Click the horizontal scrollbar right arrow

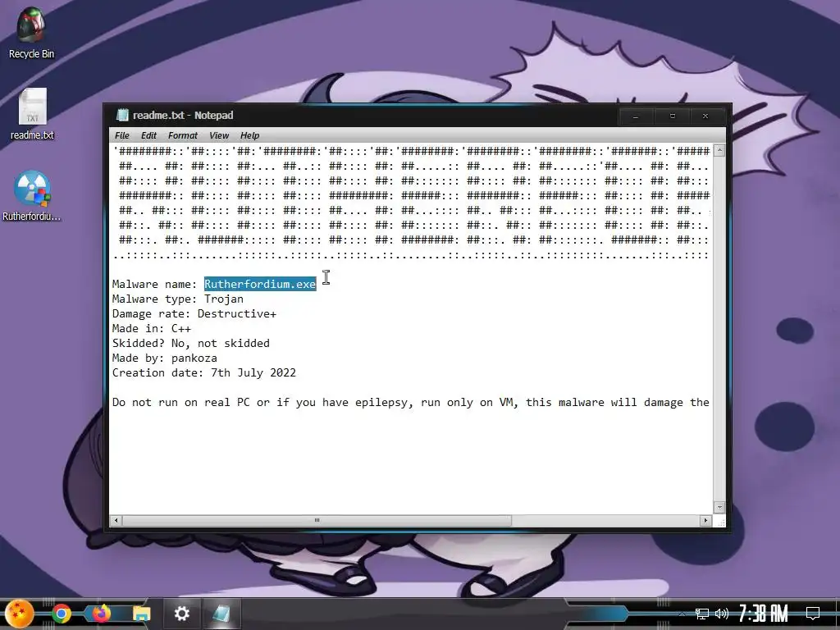[705, 520]
